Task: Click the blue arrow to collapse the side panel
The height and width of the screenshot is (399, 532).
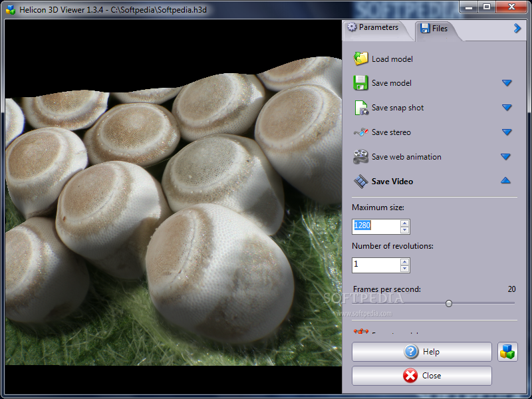Action: pos(517,28)
